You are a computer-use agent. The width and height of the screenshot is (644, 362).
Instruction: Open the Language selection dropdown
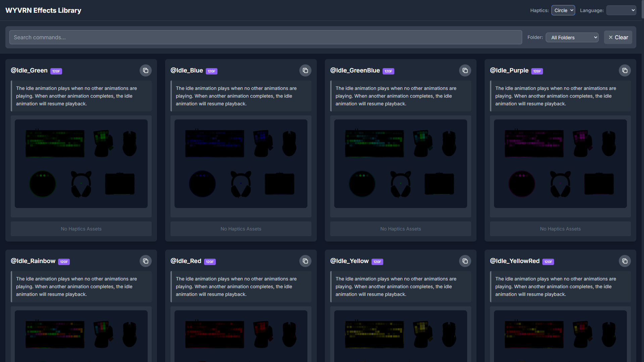pos(621,10)
